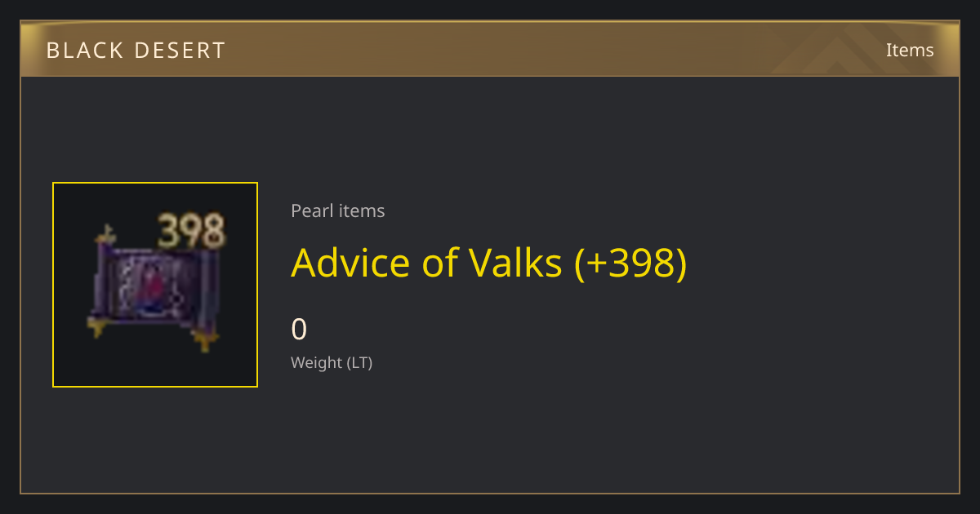Click the Weight (LT) label
This screenshot has height=514, width=980.
(x=332, y=362)
